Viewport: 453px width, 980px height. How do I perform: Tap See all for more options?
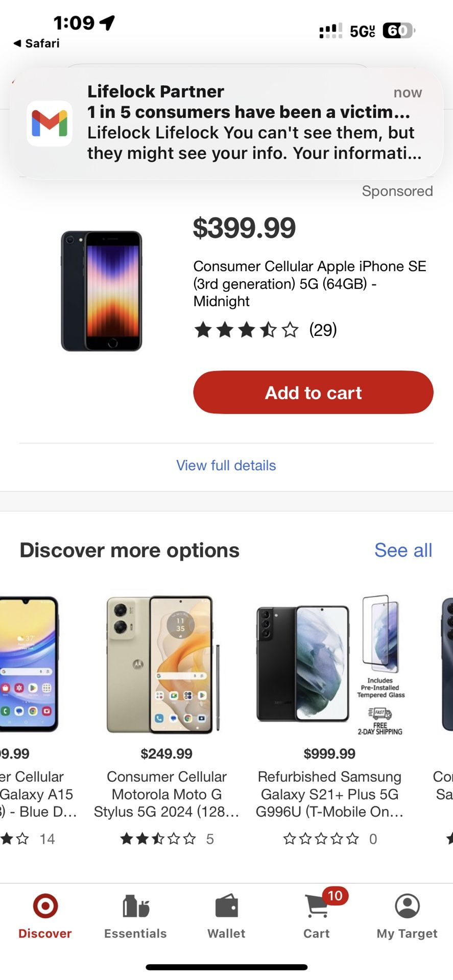click(x=403, y=550)
